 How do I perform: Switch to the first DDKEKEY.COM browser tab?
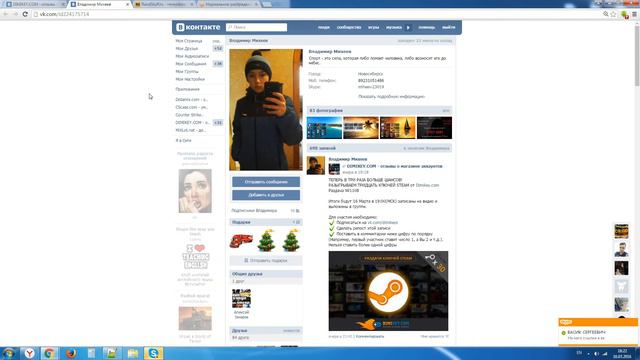[35, 4]
